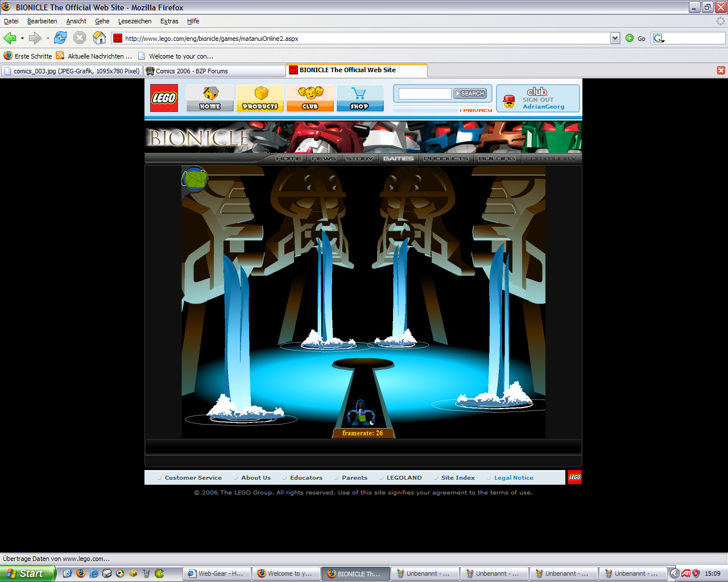Image resolution: width=728 pixels, height=582 pixels.
Task: Open the Gehe menu
Action: point(102,21)
